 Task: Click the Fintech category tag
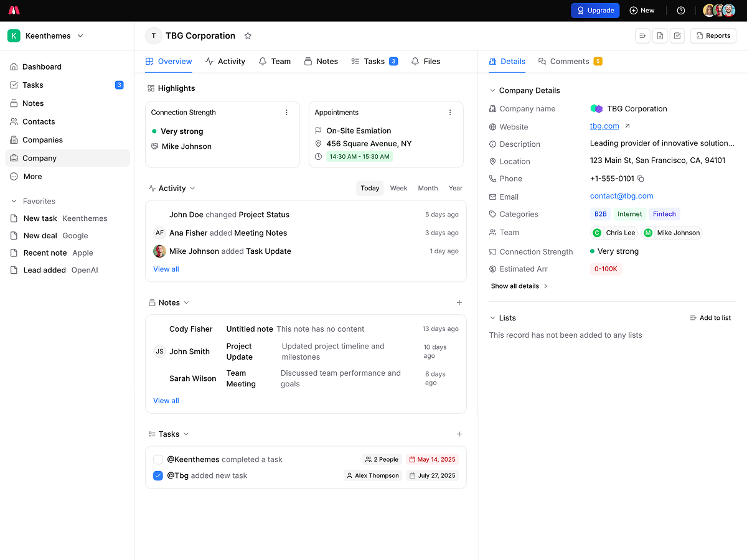click(x=664, y=214)
